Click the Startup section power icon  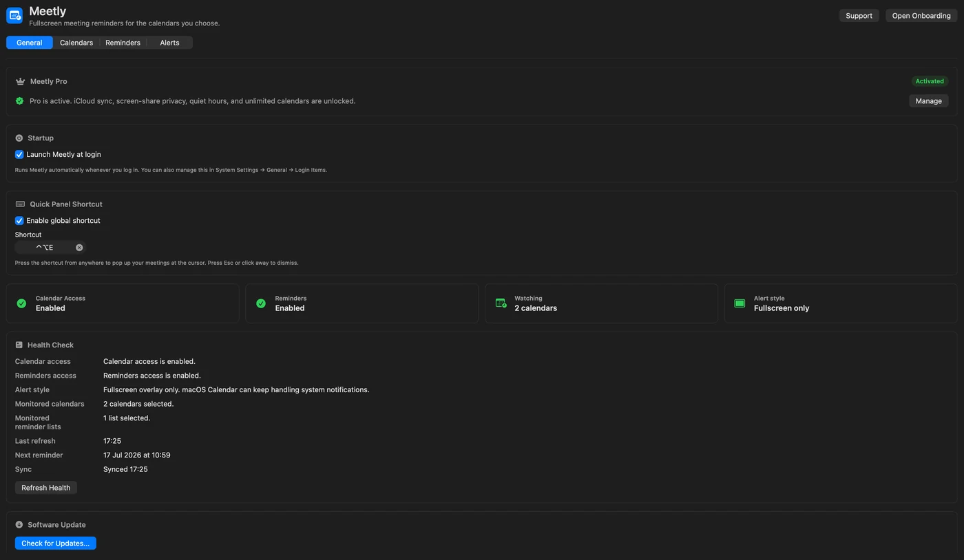19,138
